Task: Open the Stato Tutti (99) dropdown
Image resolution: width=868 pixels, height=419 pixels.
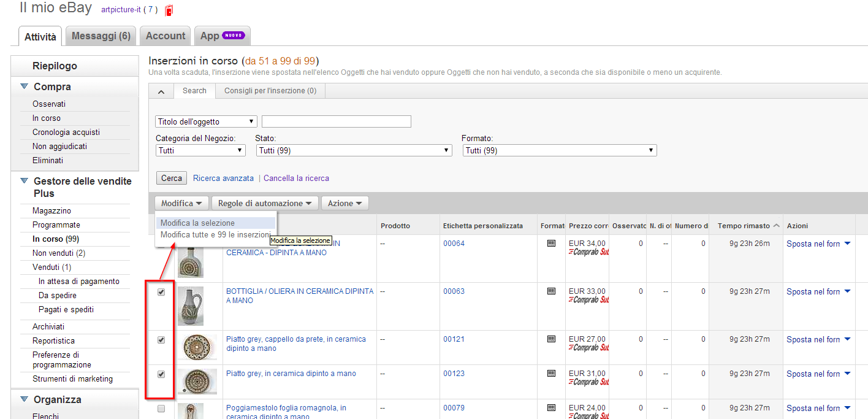Action: 354,150
